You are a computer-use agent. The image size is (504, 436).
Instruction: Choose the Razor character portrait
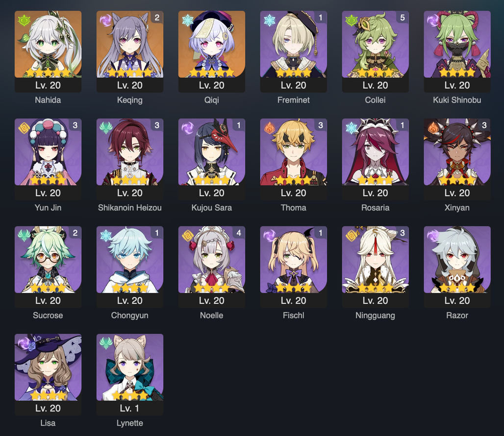457,260
